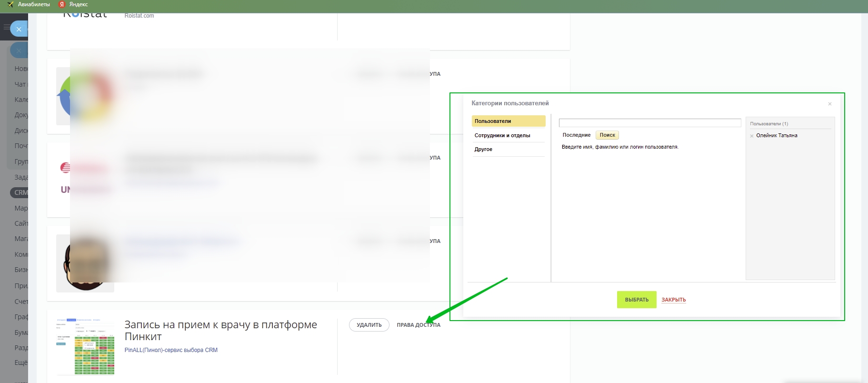Click the user search input field
Image resolution: width=868 pixels, height=383 pixels.
[x=649, y=123]
